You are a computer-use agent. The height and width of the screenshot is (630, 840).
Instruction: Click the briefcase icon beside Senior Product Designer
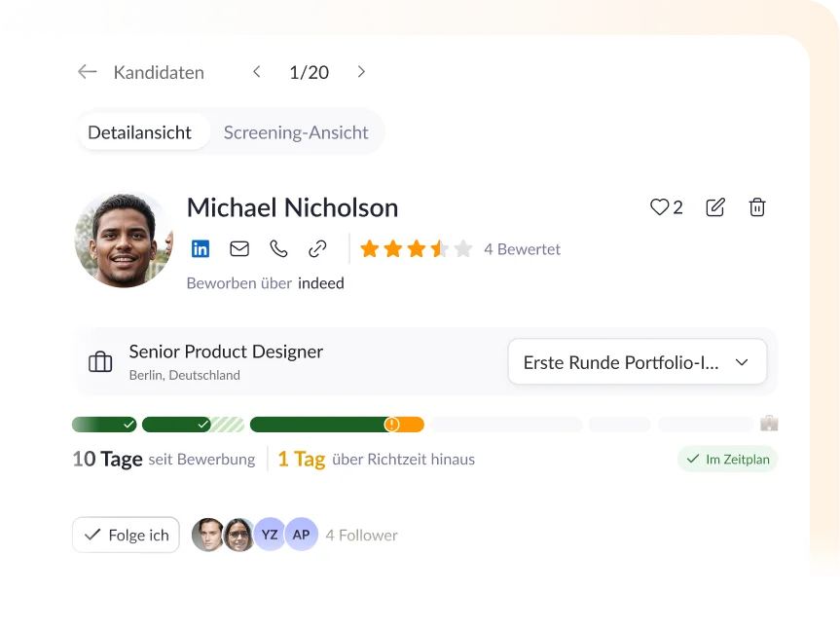coord(100,361)
